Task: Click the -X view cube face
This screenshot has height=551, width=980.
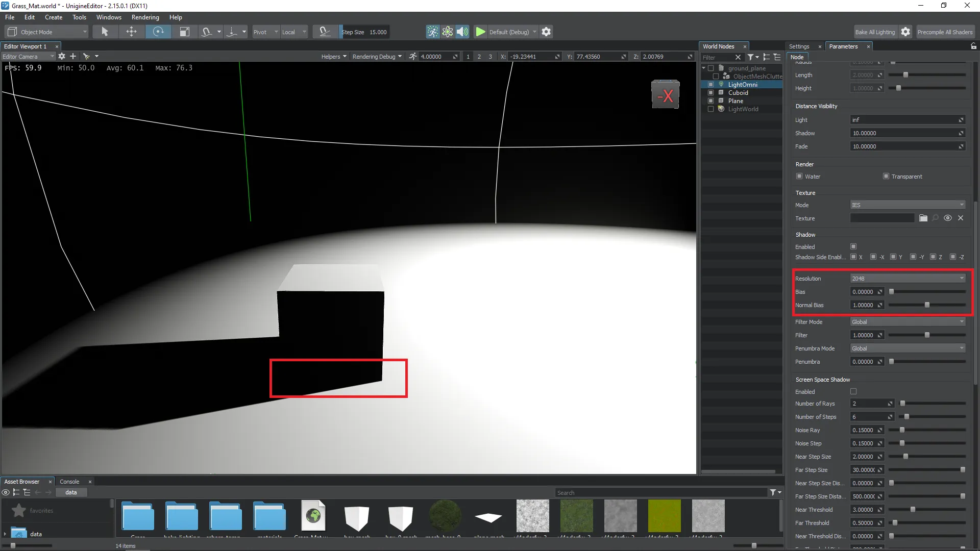Action: pos(666,95)
